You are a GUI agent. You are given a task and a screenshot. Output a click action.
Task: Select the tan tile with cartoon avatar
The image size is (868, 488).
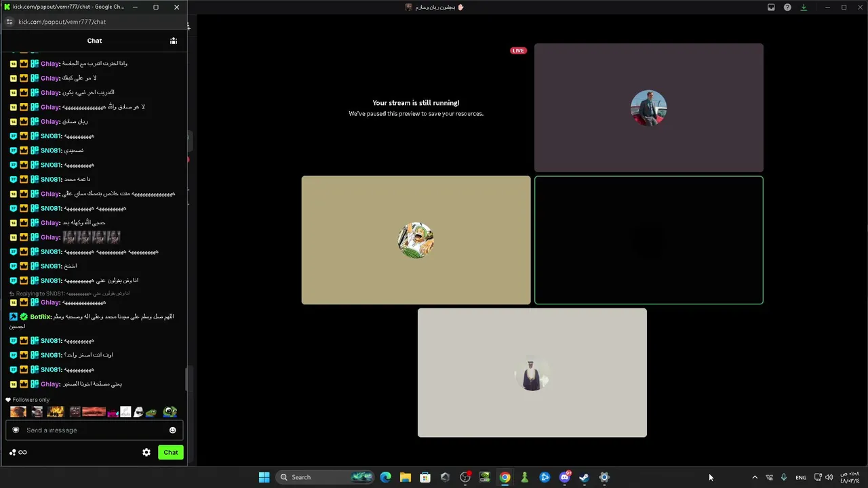[x=416, y=240]
